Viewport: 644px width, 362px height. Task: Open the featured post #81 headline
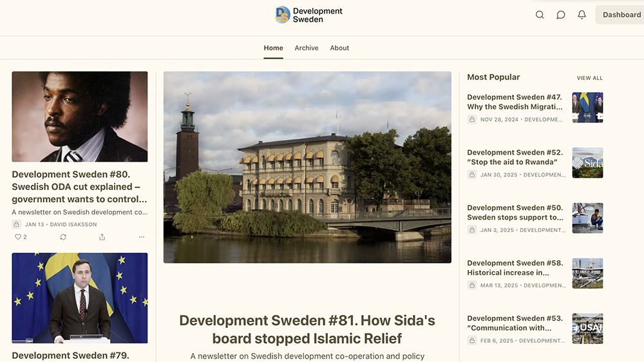pos(307,329)
